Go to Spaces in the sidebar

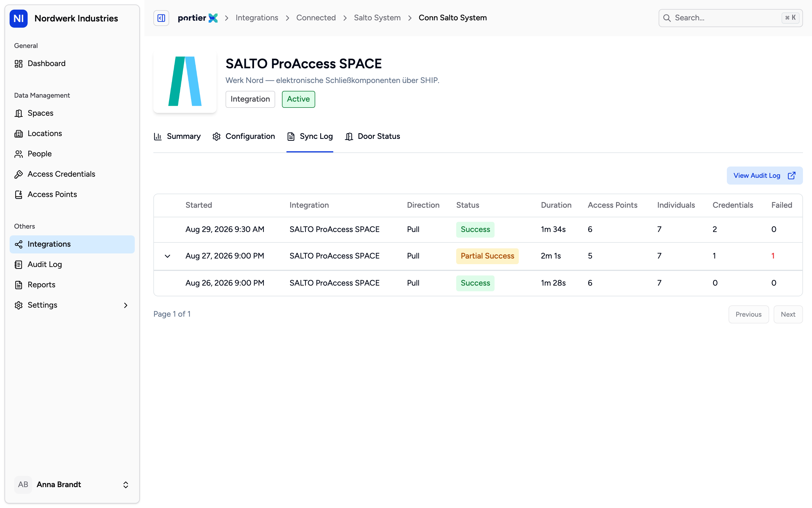72,113
